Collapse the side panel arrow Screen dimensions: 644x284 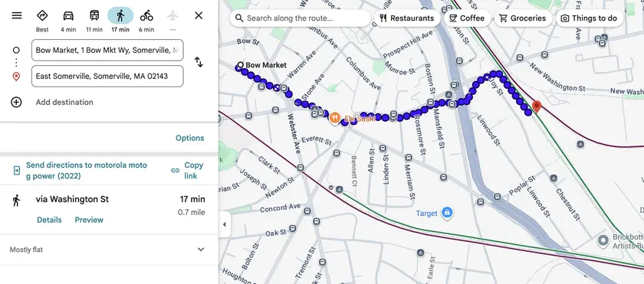tap(224, 224)
